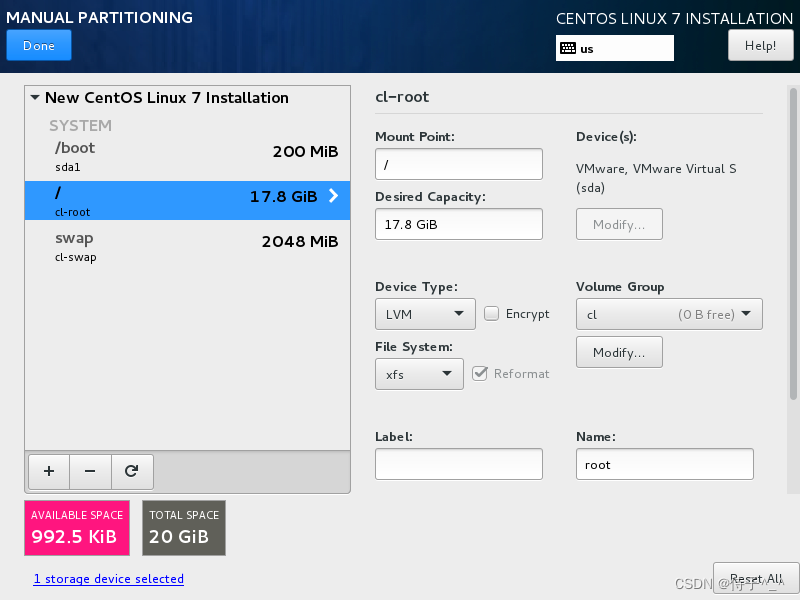Click the VMware Virtual S (sda) device text
This screenshot has height=600, width=800.
656,178
